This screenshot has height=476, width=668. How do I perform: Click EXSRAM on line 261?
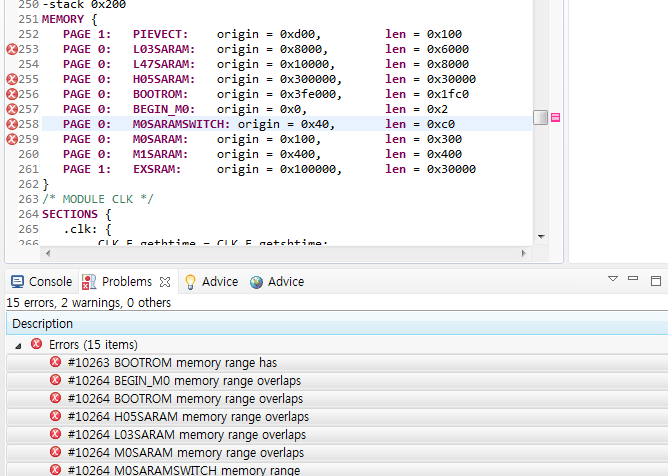click(x=157, y=169)
